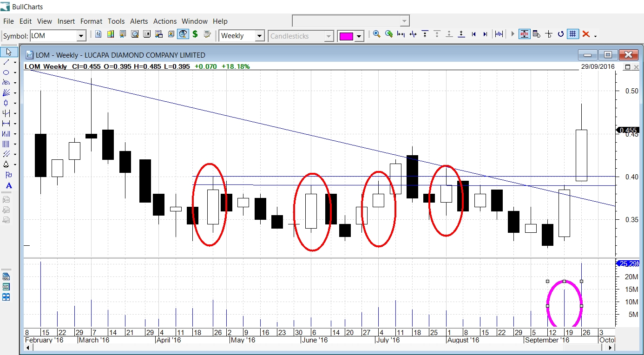Expand the ellipse tool options arrow
Screen dimensions: 644x355
(15, 72)
